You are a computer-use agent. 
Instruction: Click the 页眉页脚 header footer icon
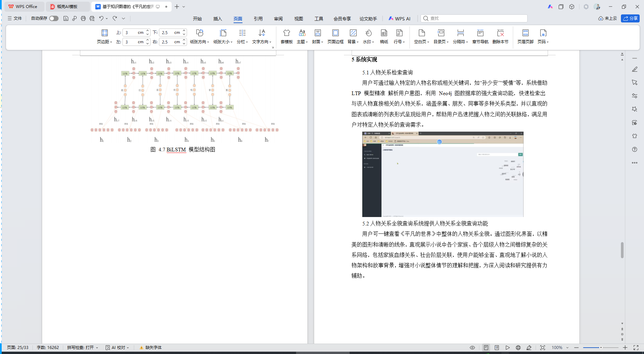[x=526, y=37]
